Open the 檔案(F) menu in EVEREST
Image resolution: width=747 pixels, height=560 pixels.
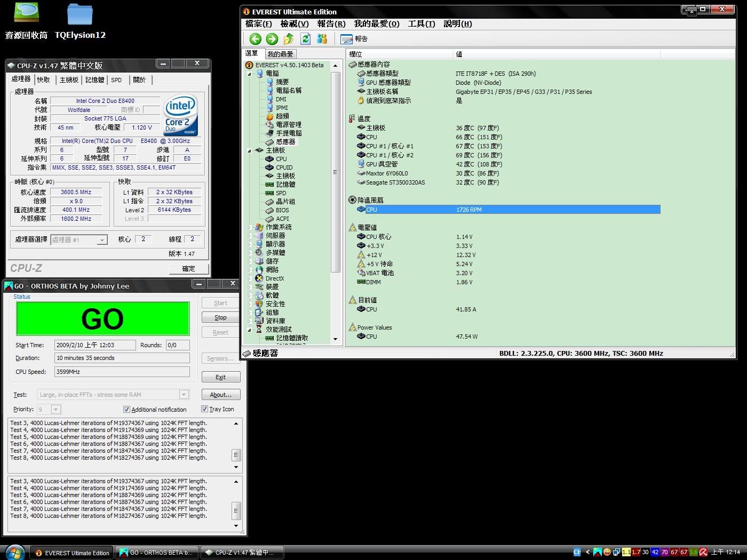(259, 24)
